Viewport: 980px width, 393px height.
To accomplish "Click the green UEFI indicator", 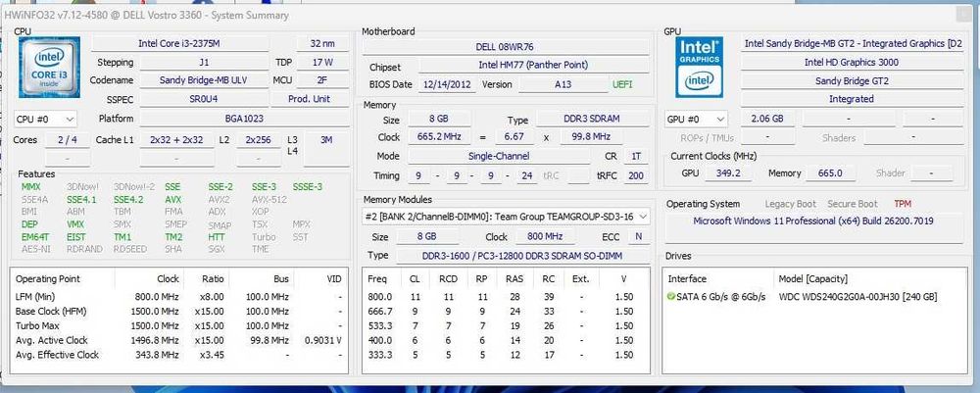I will tap(622, 84).
